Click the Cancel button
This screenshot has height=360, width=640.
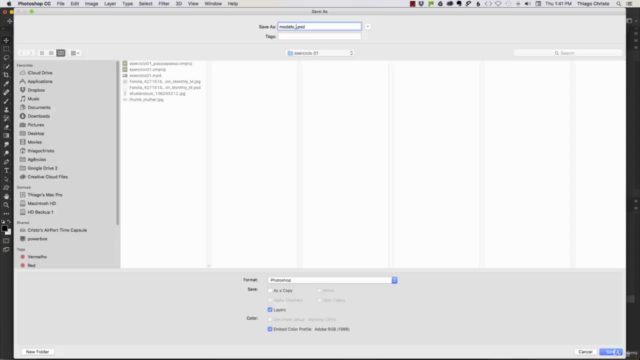[x=585, y=352]
